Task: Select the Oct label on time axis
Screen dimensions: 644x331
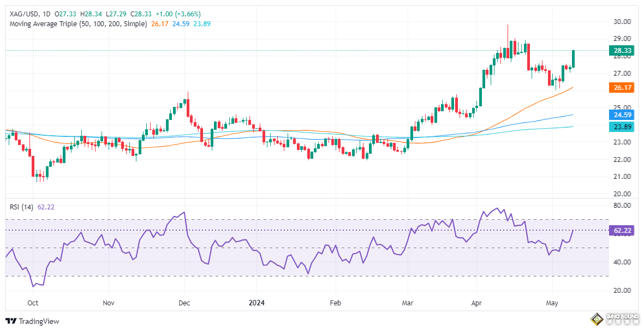Action: [33, 302]
